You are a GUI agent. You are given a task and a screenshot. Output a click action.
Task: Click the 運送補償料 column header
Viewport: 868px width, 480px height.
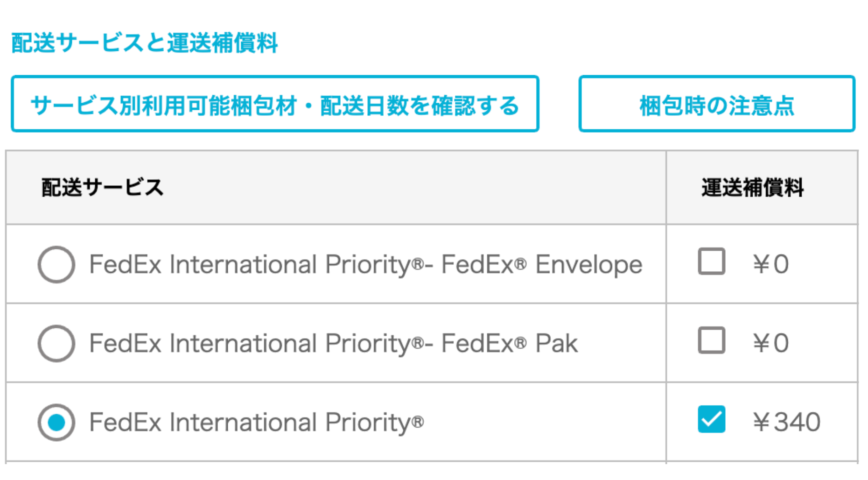(752, 188)
